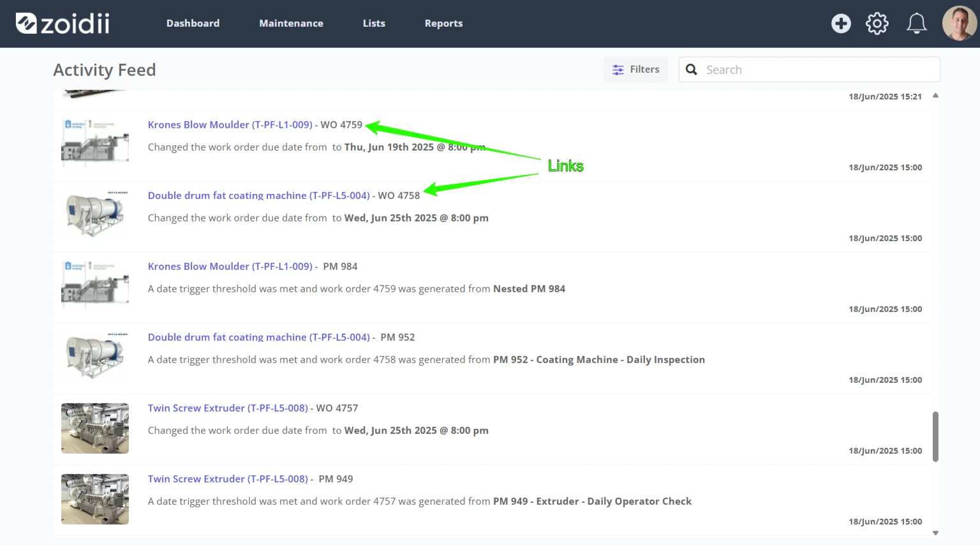Viewport: 980px width, 545px height.
Task: Open Twin Screw Extruder WO 4757 link
Action: 228,408
